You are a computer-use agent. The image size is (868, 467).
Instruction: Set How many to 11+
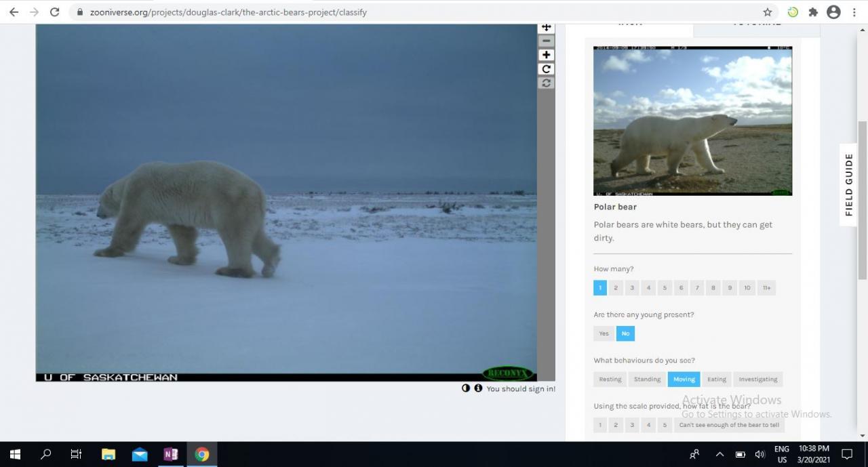pos(766,287)
